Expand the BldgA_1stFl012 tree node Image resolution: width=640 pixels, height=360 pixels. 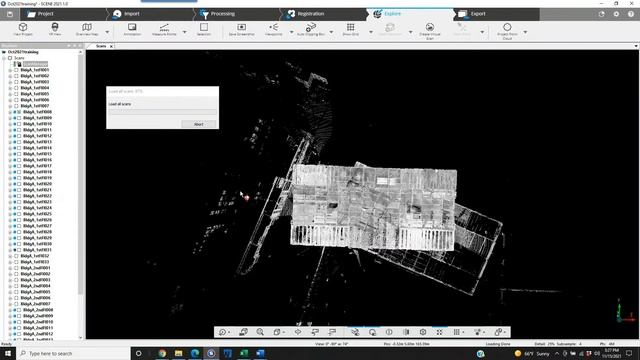10,136
